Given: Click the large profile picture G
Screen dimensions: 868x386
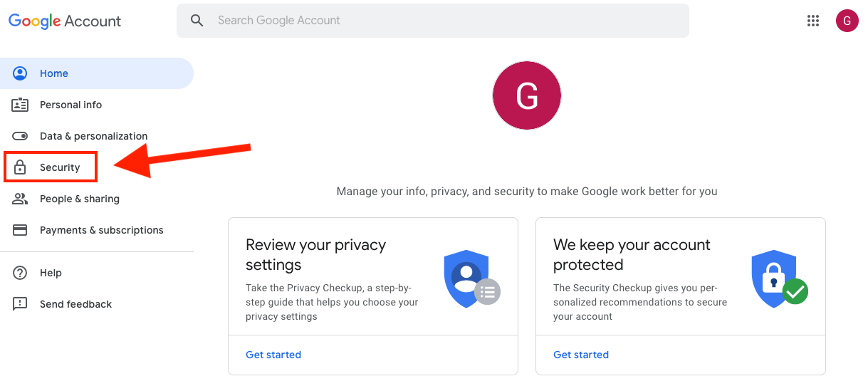Looking at the screenshot, I should click(527, 95).
